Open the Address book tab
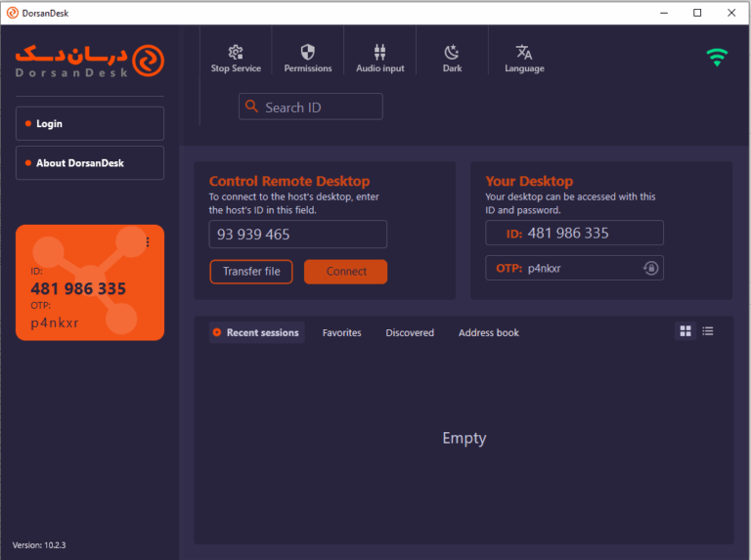This screenshot has height=560, width=751. [489, 332]
